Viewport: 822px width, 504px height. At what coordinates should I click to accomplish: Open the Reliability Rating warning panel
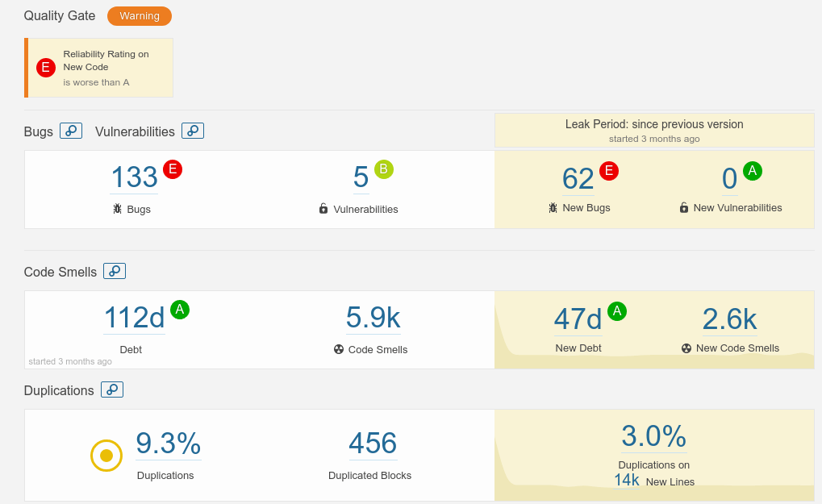pyautogui.click(x=98, y=68)
